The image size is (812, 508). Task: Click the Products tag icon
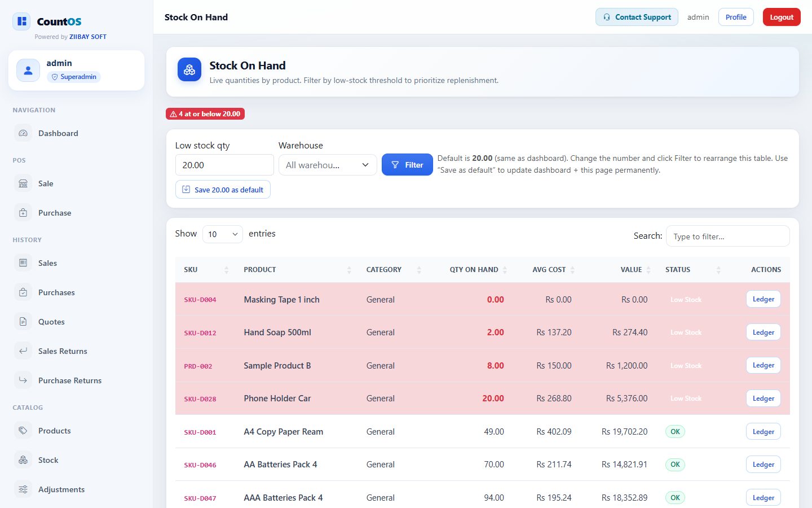(23, 431)
